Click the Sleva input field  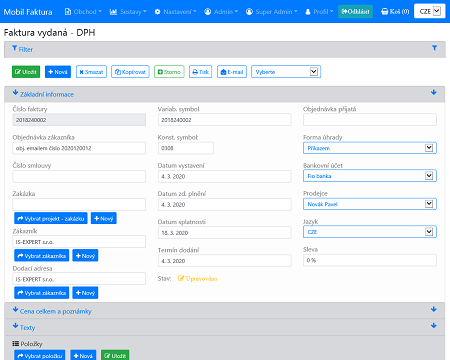(370, 260)
